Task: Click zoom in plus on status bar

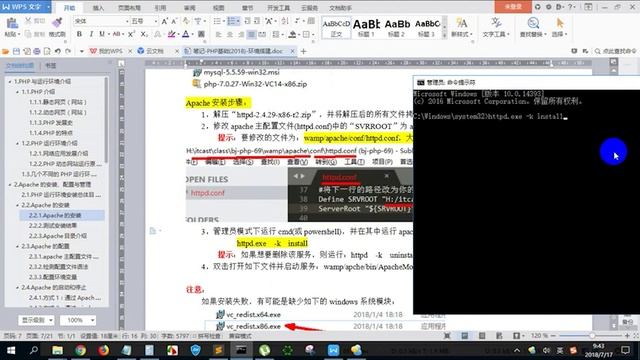Action: pos(627,336)
